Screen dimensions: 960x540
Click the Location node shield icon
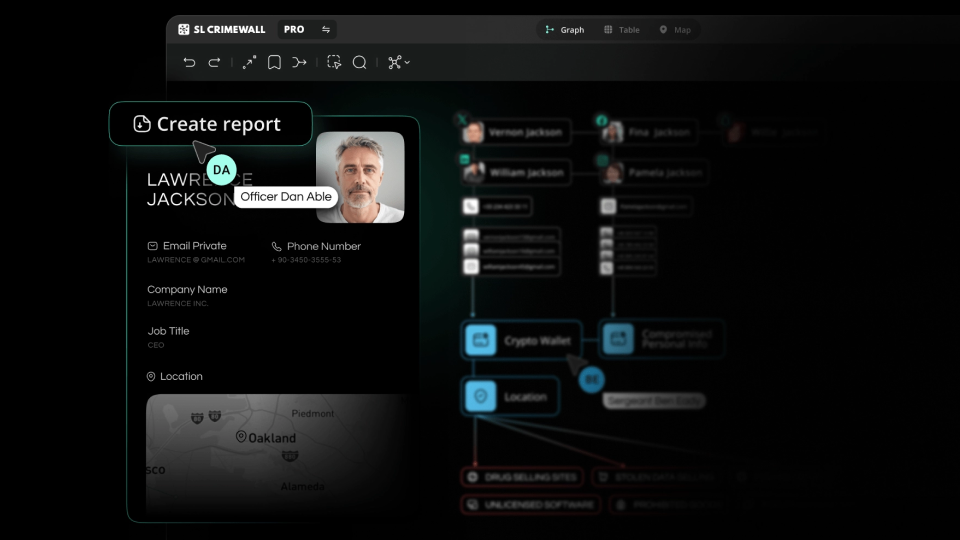481,397
